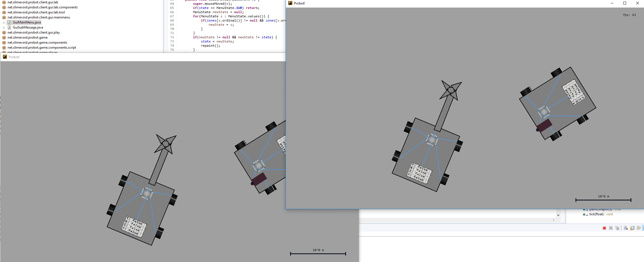The image size is (644, 262).
Task: Toggle Scroll Lock console icon
Action: (x=632, y=228)
